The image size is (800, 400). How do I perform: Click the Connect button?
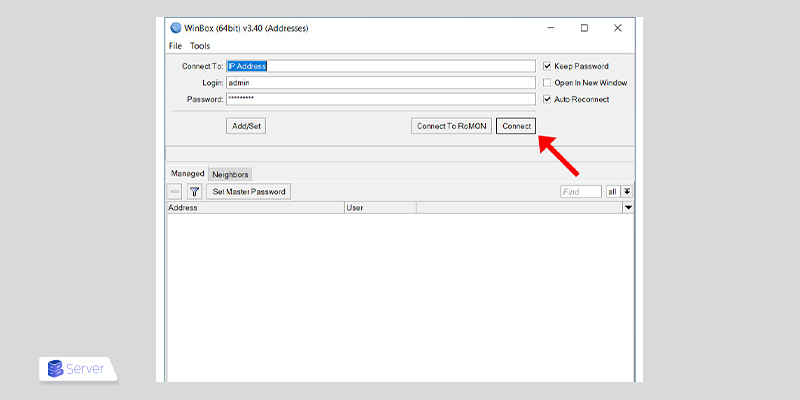coord(516,126)
